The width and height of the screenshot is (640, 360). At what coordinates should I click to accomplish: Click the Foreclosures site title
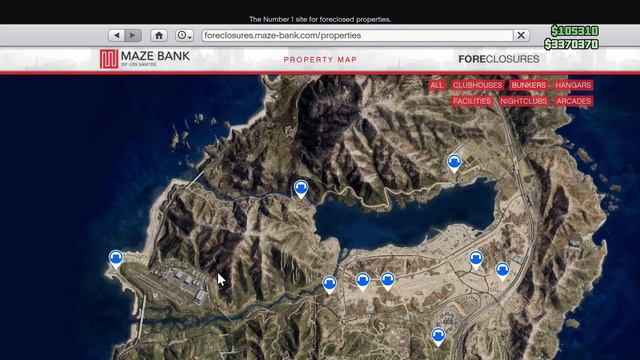pos(499,59)
